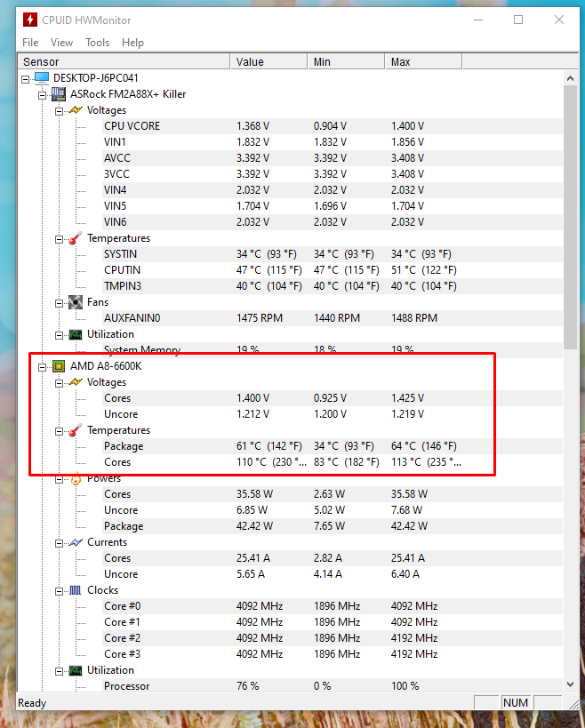Click the Max column header
The height and width of the screenshot is (728, 585).
click(423, 61)
